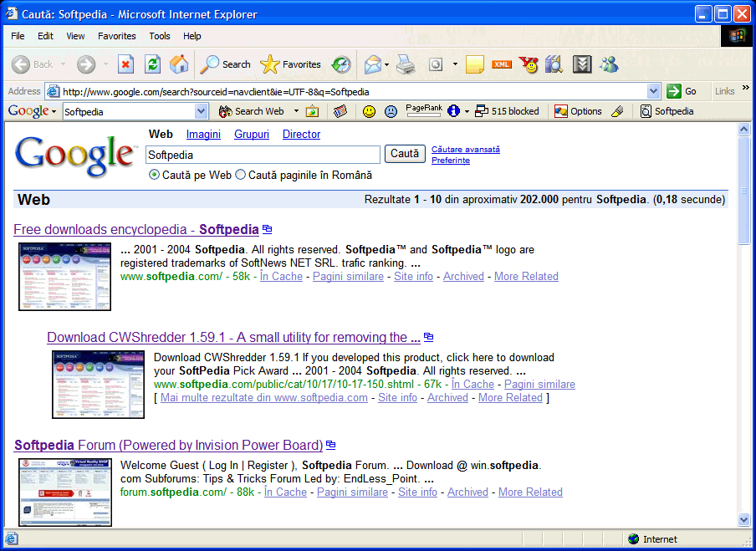Click the Forward arrow button

click(86, 64)
